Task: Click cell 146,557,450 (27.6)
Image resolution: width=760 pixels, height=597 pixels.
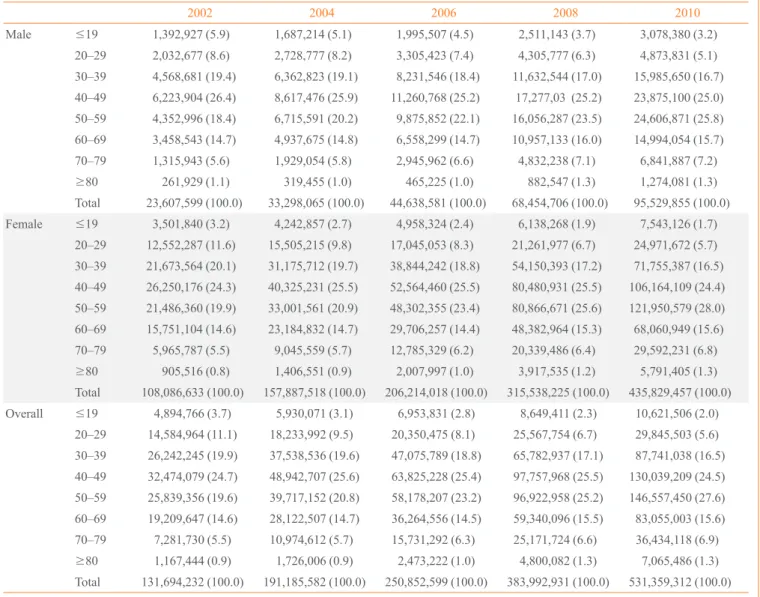Action: coord(677,498)
